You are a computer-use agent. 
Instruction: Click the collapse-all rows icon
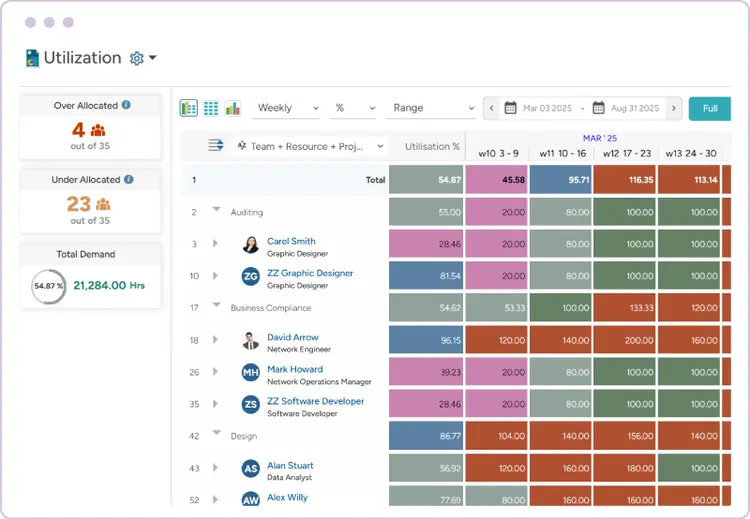[x=216, y=145]
